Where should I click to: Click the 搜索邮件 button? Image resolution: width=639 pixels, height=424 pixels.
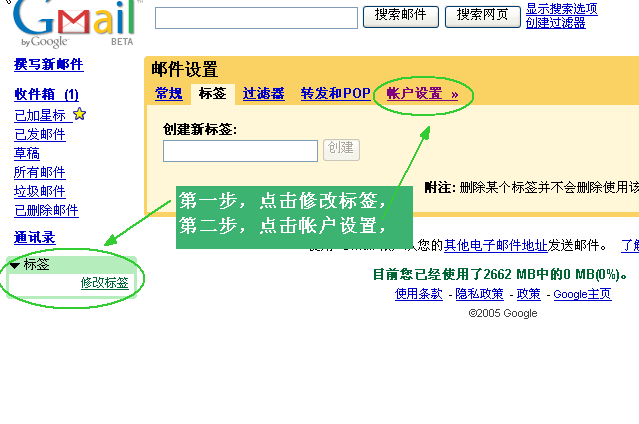click(401, 17)
